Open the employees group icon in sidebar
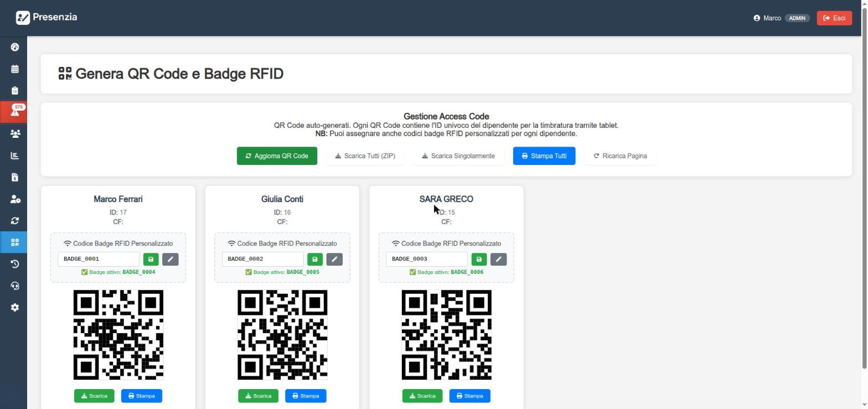The image size is (868, 409). point(15,134)
